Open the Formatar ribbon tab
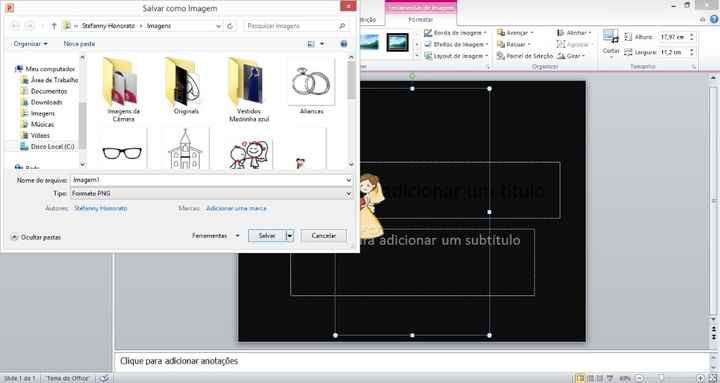Image resolution: width=720 pixels, height=383 pixels. click(x=421, y=19)
